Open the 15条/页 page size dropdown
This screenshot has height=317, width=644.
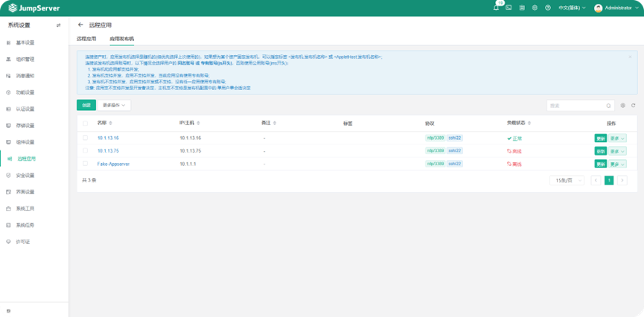[x=567, y=180]
